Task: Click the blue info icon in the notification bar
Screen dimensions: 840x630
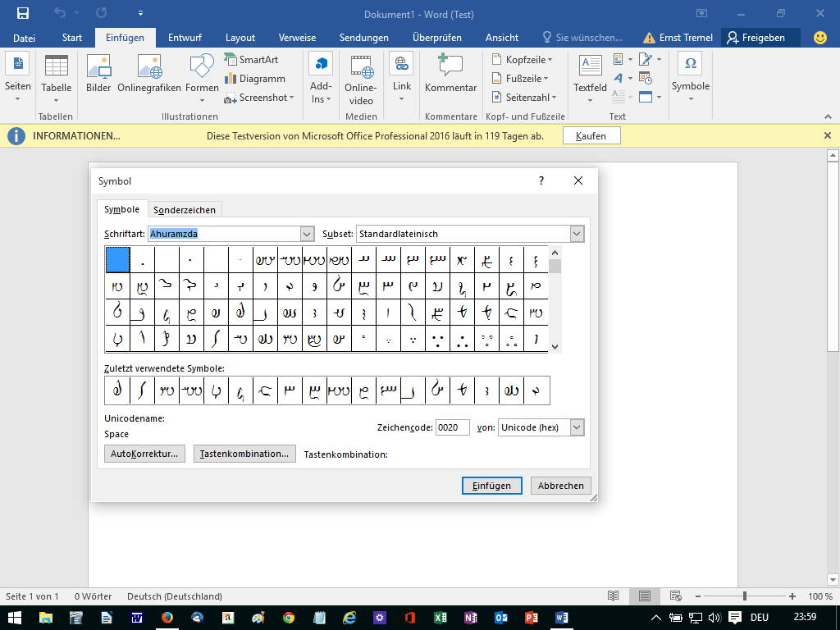Action: click(x=16, y=136)
